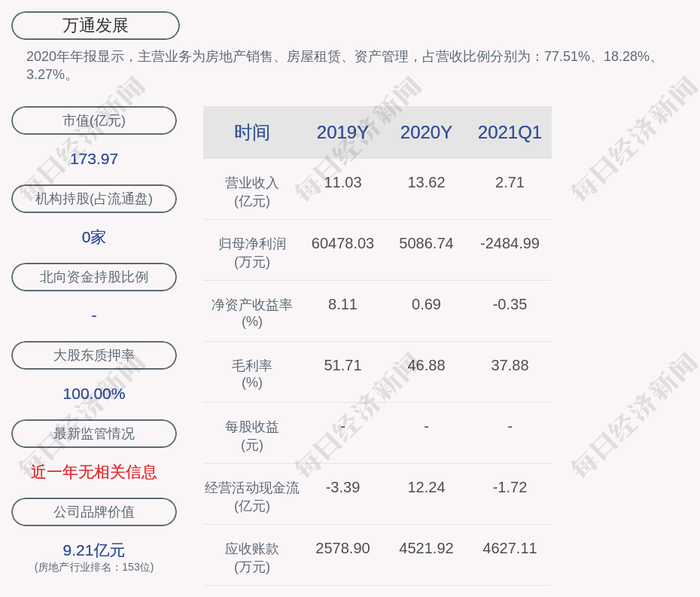This screenshot has height=597, width=700.
Task: Click the red 近一年无相关信息 text
Action: pos(94,472)
